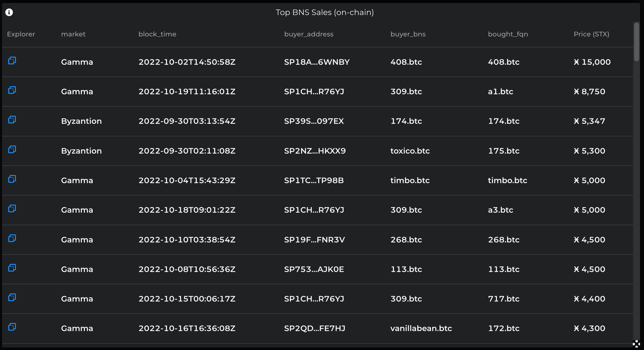Open explorer icon for the 113.btc sale
Viewport: 644px width, 350px height.
coord(12,268)
